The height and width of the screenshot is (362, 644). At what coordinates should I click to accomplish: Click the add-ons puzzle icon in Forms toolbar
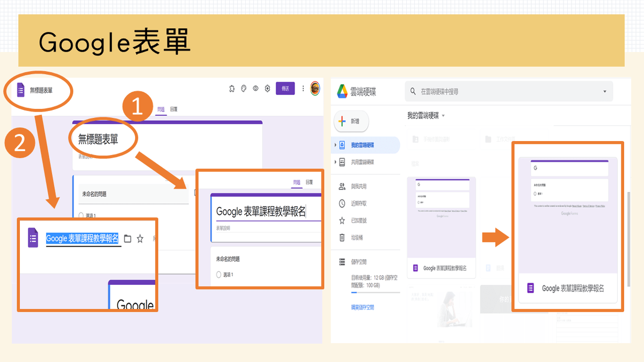pyautogui.click(x=232, y=88)
